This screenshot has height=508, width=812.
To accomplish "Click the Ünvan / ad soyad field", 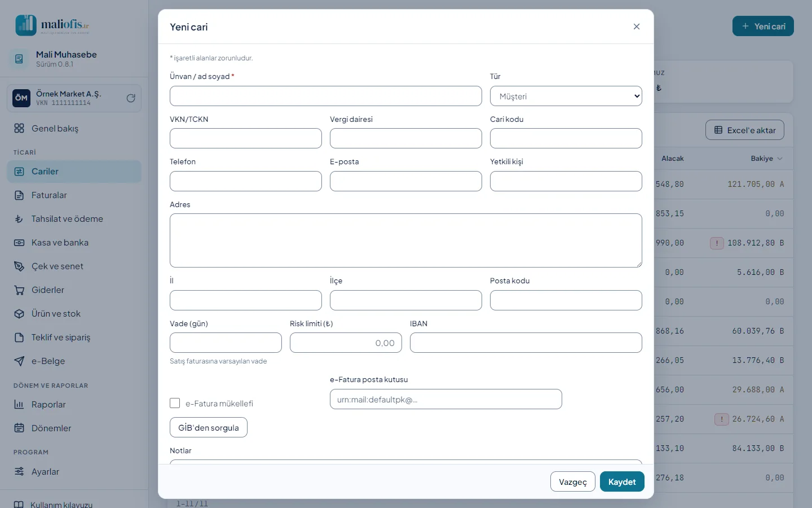I will [x=326, y=96].
